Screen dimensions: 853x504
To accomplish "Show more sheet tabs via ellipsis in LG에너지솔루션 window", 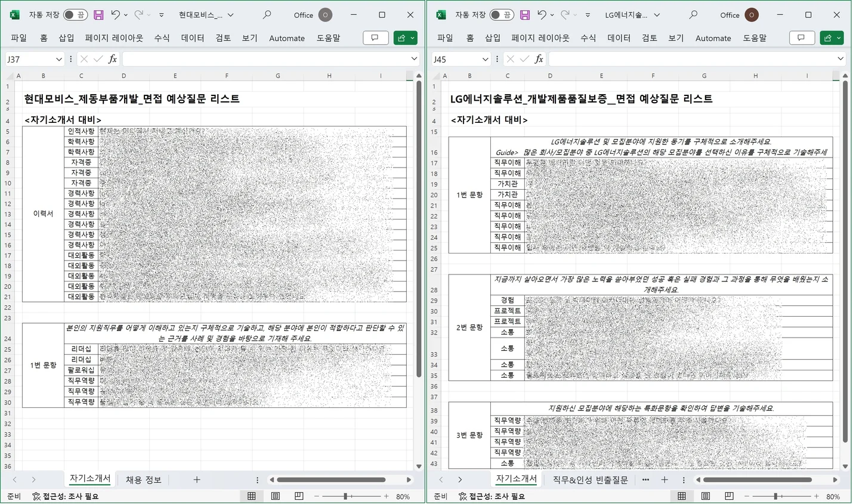I will pyautogui.click(x=645, y=480).
